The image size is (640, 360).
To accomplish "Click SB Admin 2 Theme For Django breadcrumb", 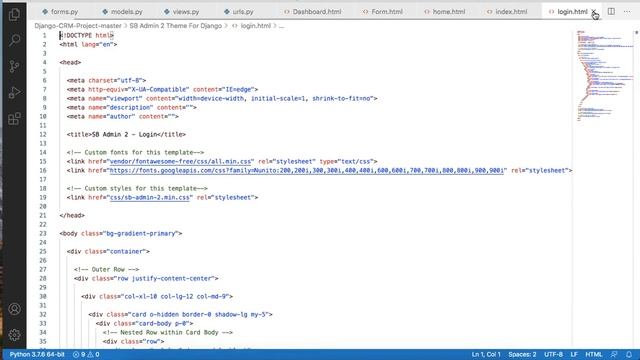I will [x=176, y=26].
